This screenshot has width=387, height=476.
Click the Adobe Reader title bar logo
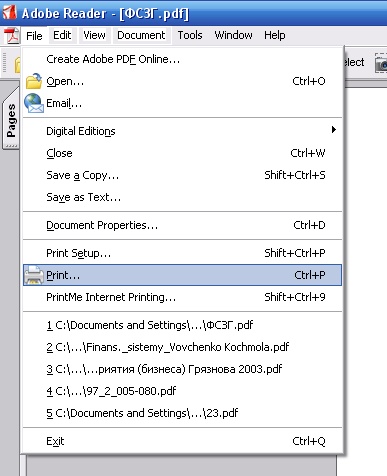[x=9, y=13]
